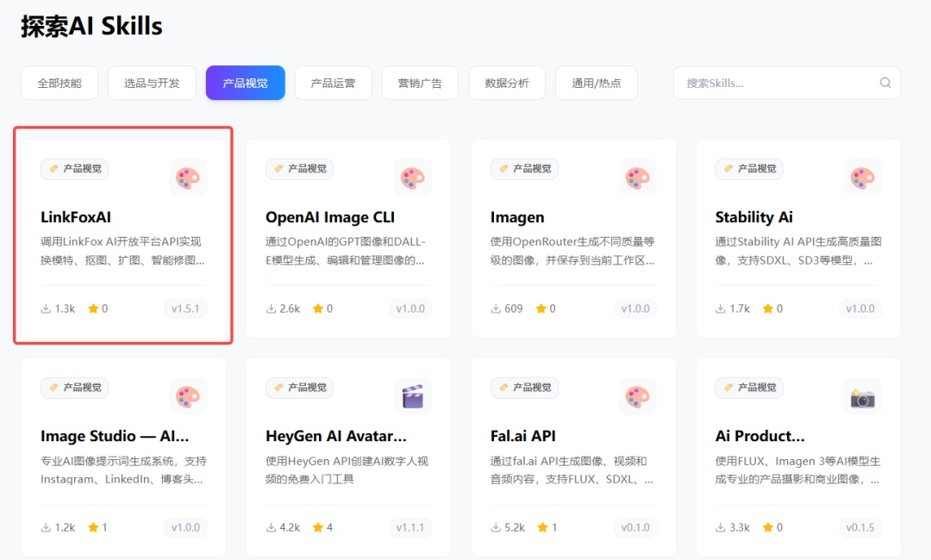
Task: Click the 产品视觉 tag on Fal.ai API card
Action: click(525, 388)
